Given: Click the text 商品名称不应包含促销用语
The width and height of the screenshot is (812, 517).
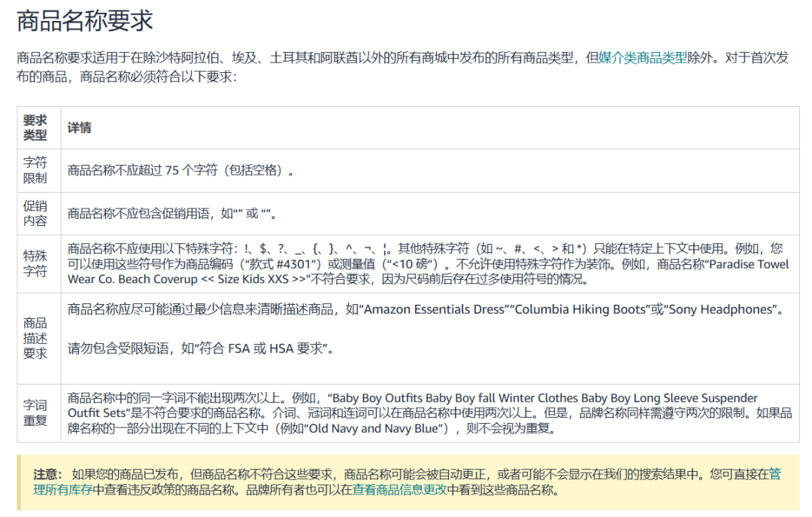Looking at the screenshot, I should [140, 213].
